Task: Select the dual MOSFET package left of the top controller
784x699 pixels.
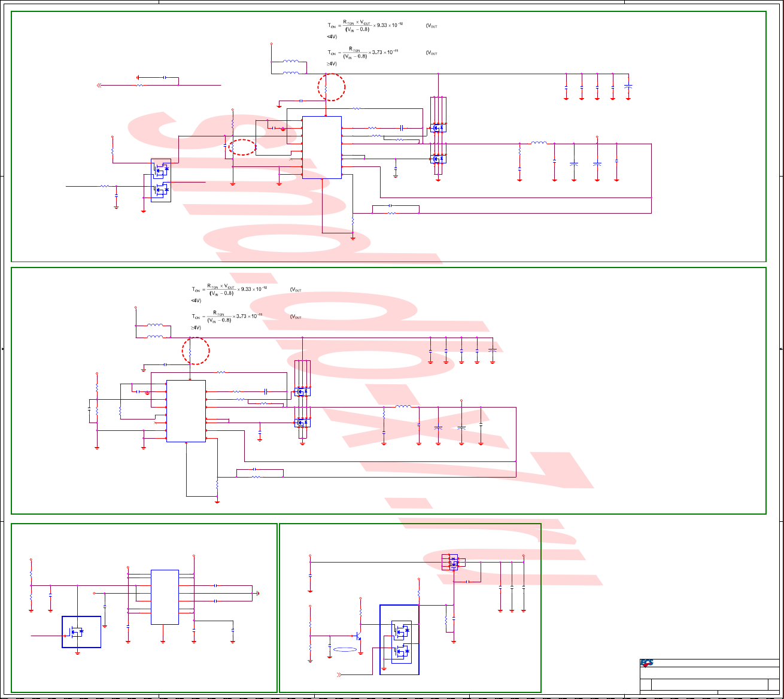Action: (161, 180)
